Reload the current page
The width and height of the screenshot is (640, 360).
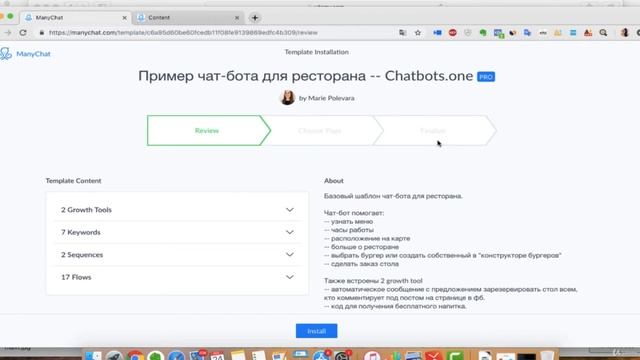[23, 33]
